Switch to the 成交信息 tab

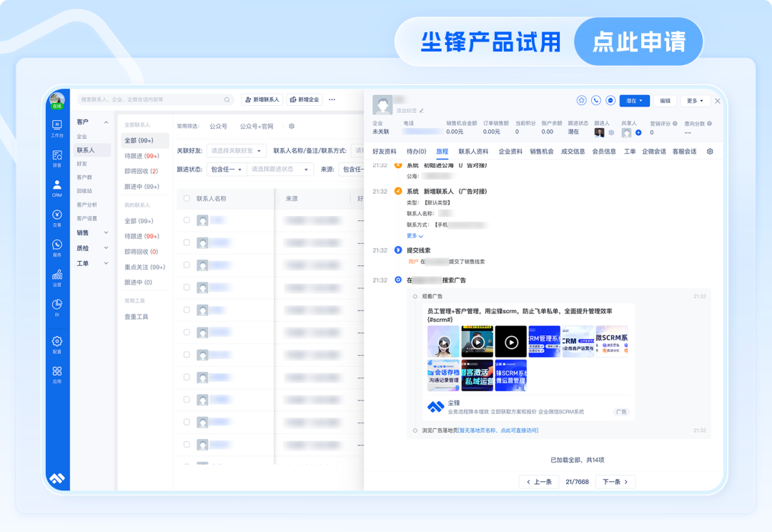(x=573, y=151)
